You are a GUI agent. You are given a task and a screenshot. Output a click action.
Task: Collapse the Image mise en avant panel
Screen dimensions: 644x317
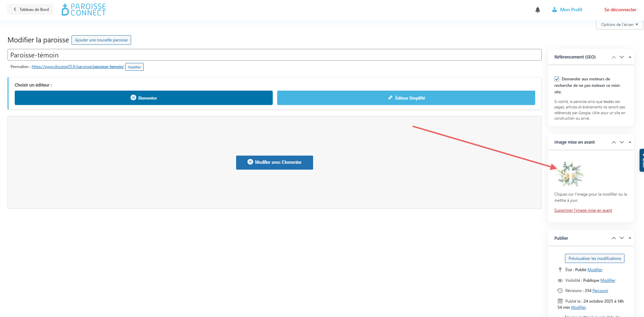pos(630,142)
